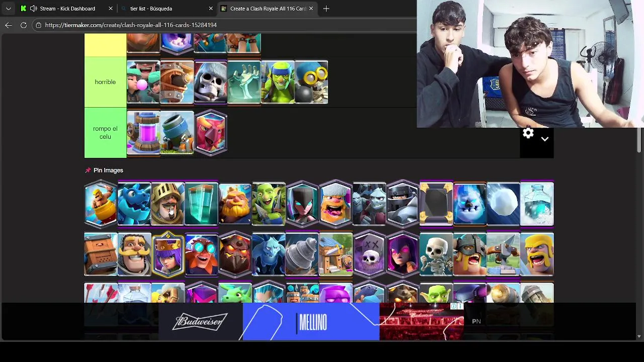Click the Lumberjack card
The width and height of the screenshot is (644, 362).
click(336, 204)
